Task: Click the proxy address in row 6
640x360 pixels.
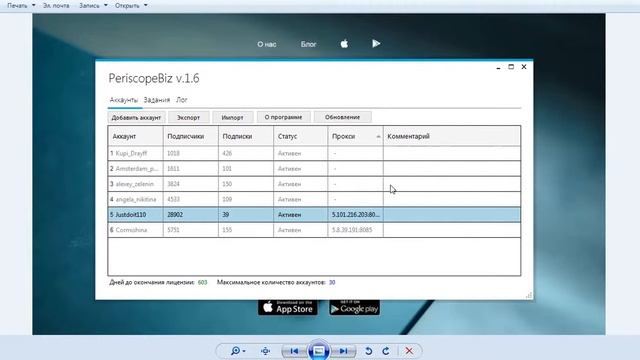Action: tap(352, 230)
